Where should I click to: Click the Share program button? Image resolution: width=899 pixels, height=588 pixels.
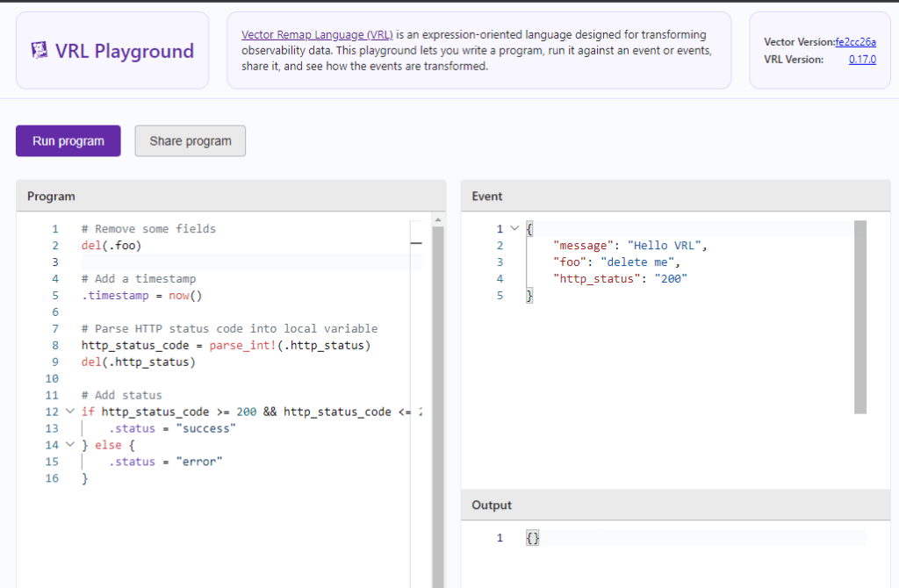(x=191, y=140)
